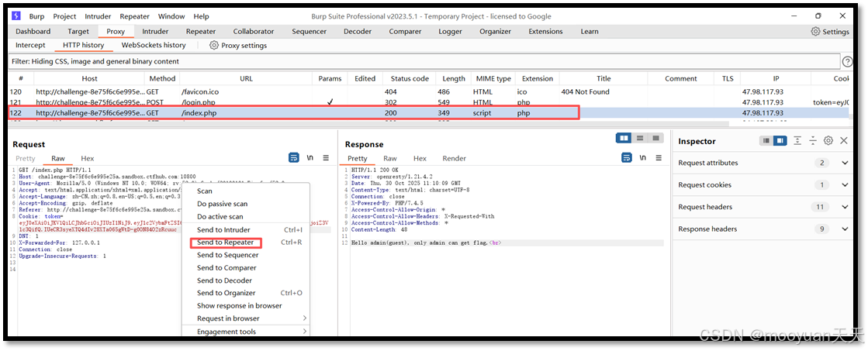The image size is (868, 351).
Task: Choose Do active scan menu entry
Action: coord(220,217)
